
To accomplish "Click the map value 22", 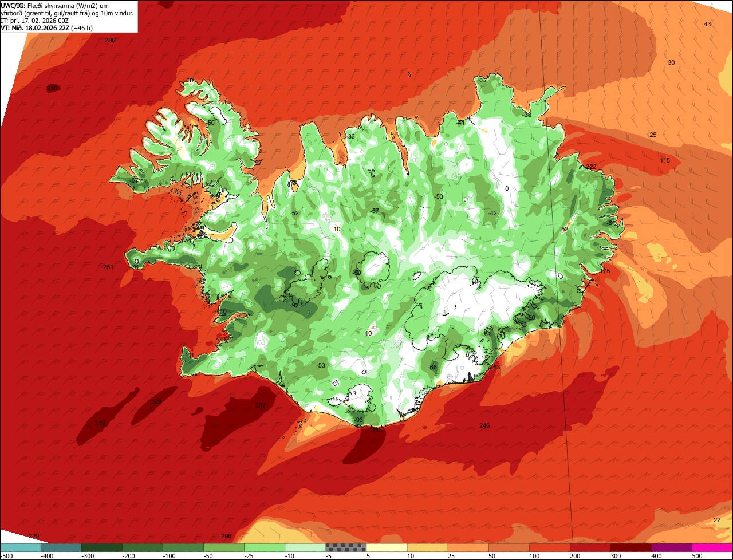I will (717, 520).
